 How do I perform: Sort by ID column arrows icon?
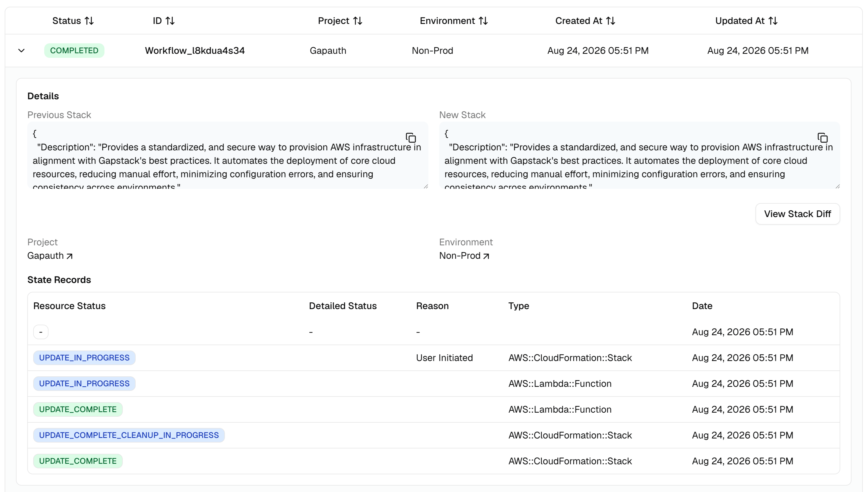pyautogui.click(x=170, y=21)
